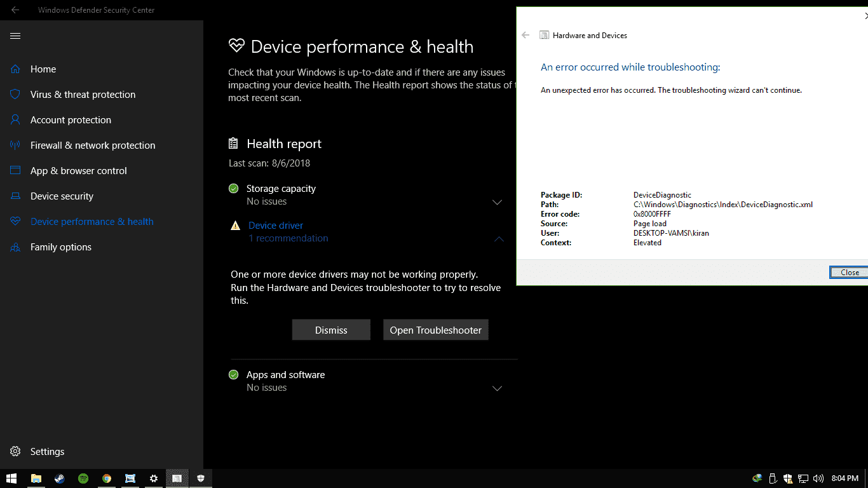Click the Health report clipboard icon
Screen dimensions: 868x488
(x=234, y=144)
